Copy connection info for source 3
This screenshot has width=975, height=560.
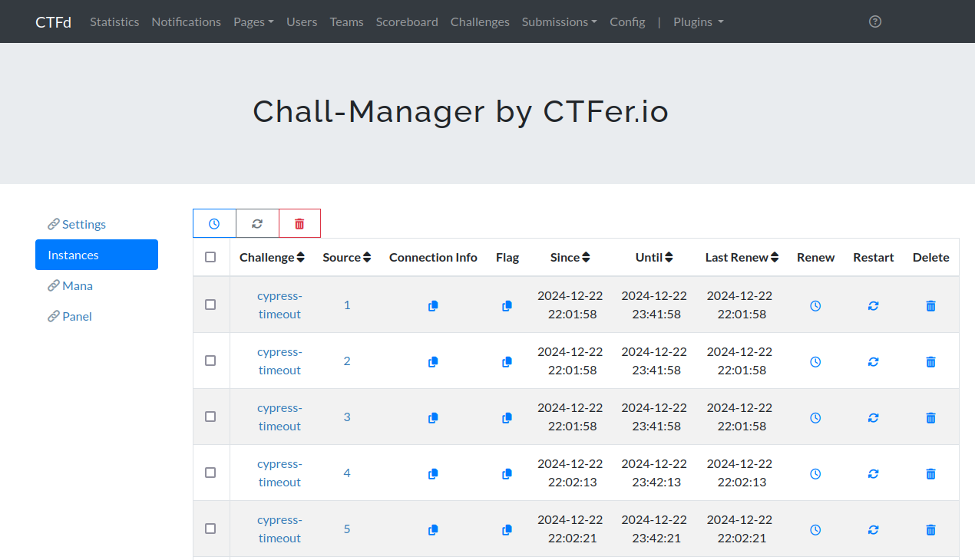tap(433, 417)
